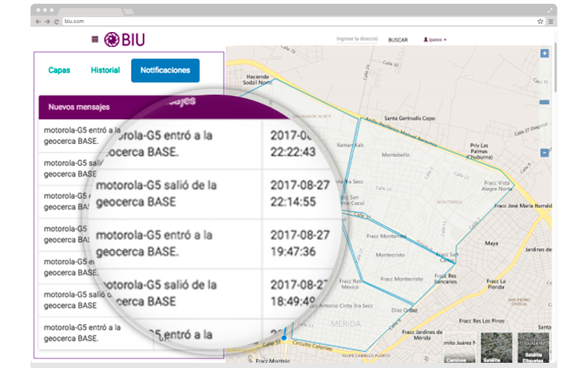Open the Historial tab

click(x=106, y=70)
